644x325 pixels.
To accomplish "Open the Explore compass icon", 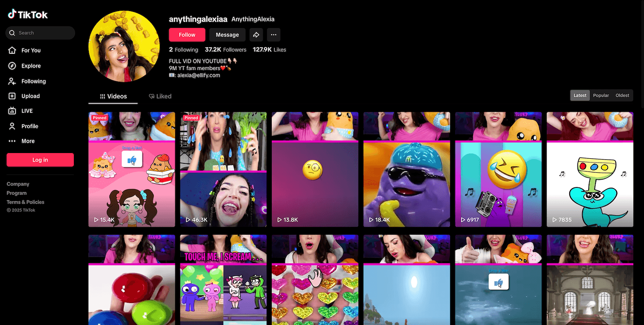I will (x=12, y=66).
